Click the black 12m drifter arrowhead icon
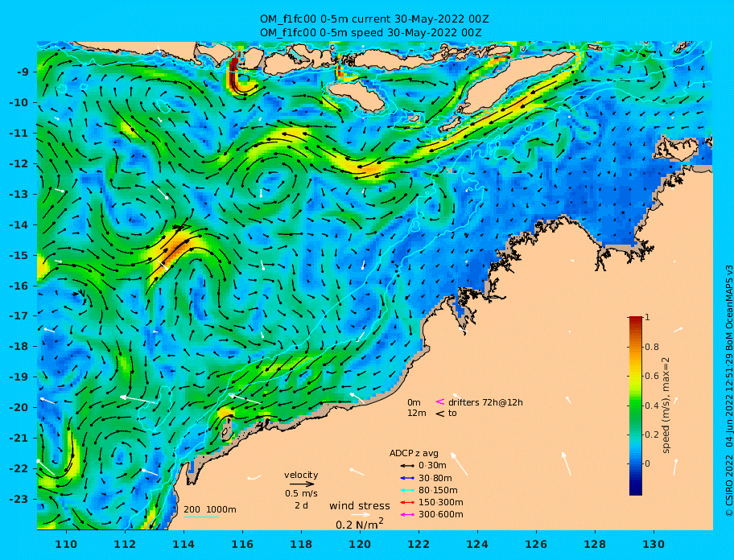This screenshot has width=734, height=560. coord(440,413)
